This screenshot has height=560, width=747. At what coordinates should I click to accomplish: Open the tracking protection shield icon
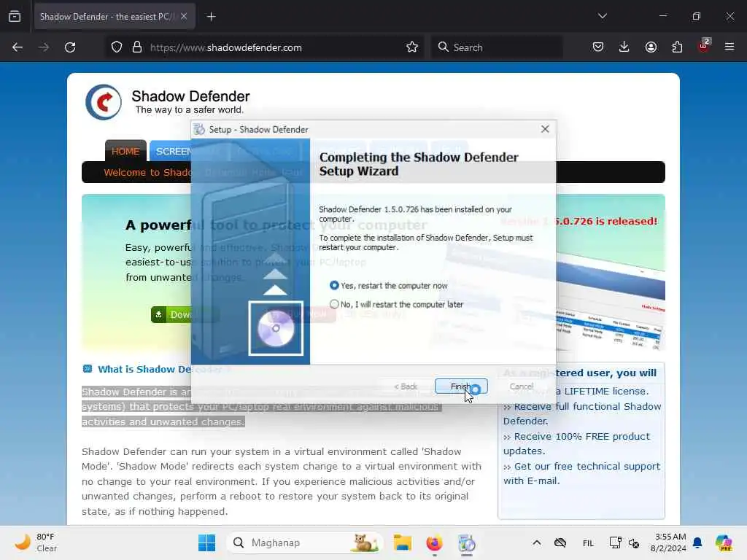(x=117, y=47)
